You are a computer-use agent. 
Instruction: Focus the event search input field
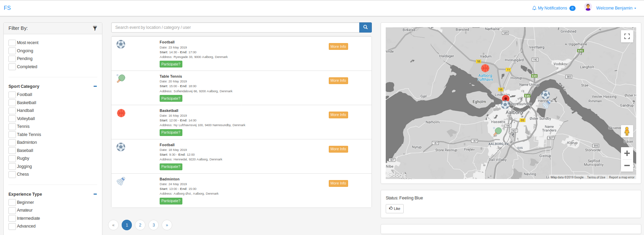235,27
